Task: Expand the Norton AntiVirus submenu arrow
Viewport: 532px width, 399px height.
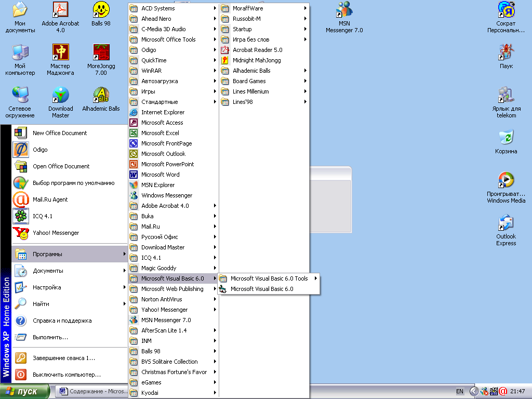Action: coord(215,299)
